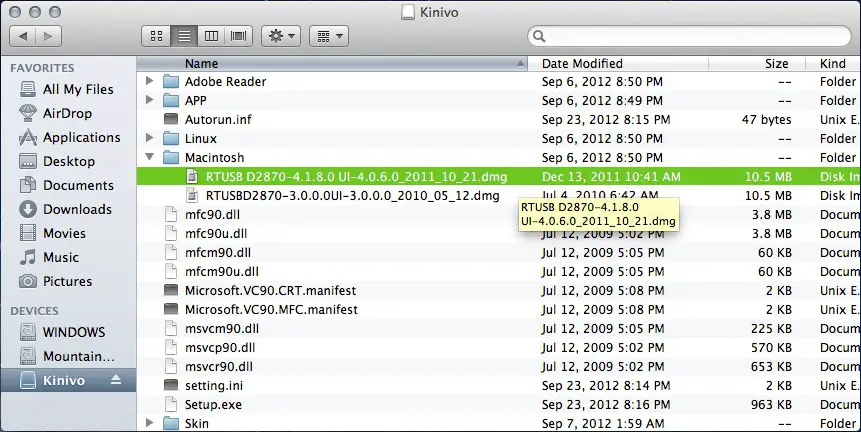Collapse the Macintosh folder

click(149, 158)
